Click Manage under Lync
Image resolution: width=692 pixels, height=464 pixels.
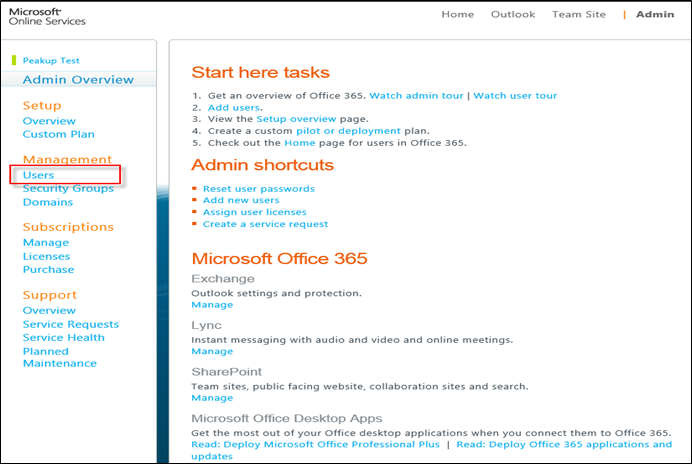click(x=212, y=351)
